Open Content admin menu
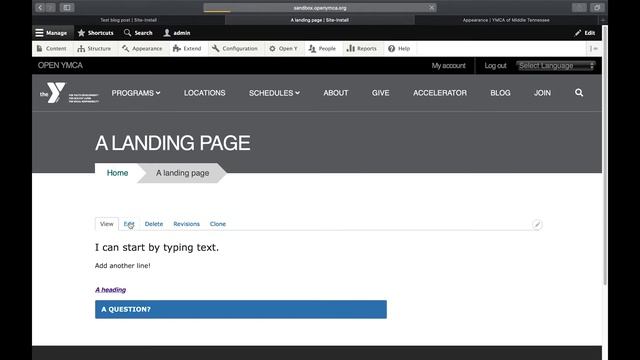Screen dimensions: 640x360 click(x=51, y=49)
